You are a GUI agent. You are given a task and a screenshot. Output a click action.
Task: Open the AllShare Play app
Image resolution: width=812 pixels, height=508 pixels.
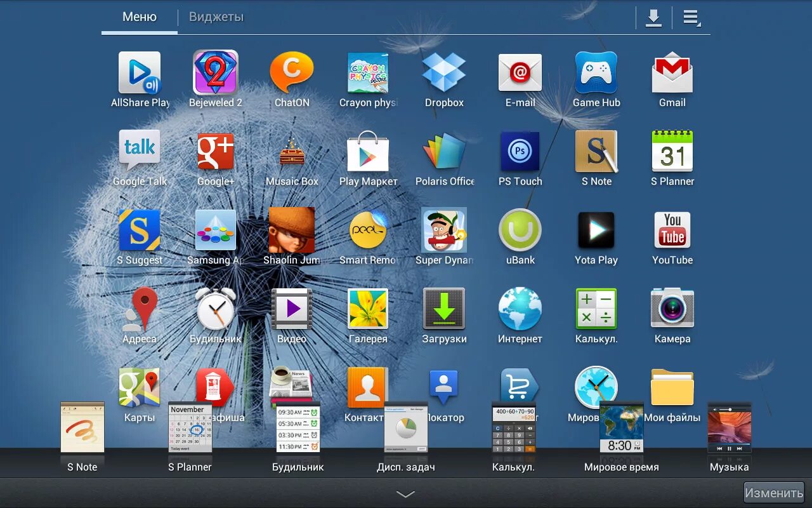(x=140, y=73)
